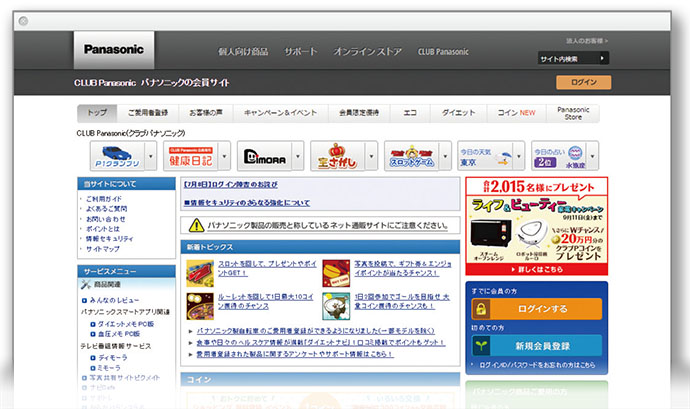
Task: Open the サイトマップ sidebar link
Action: click(103, 249)
